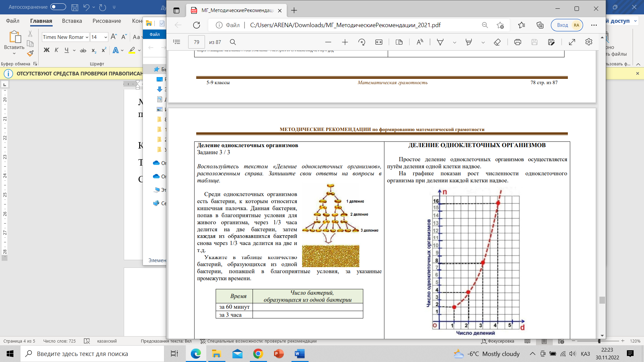This screenshot has height=362, width=644.
Task: Select the page view layout icon
Action: (x=399, y=42)
